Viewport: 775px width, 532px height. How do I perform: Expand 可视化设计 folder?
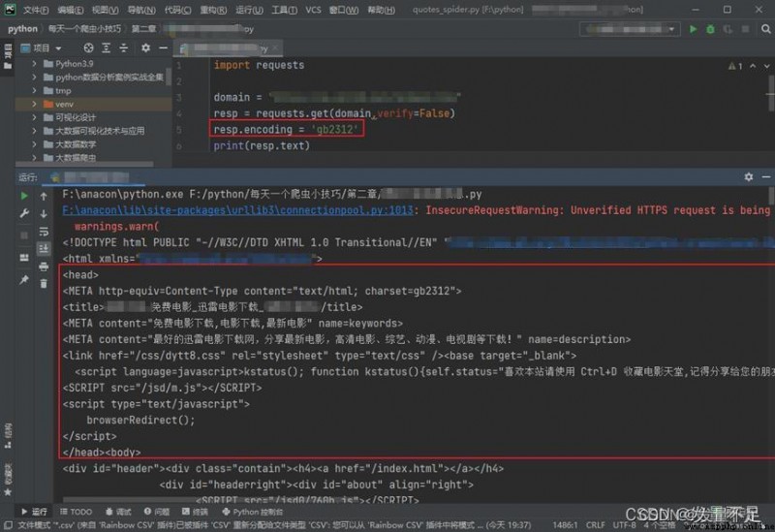click(34, 117)
